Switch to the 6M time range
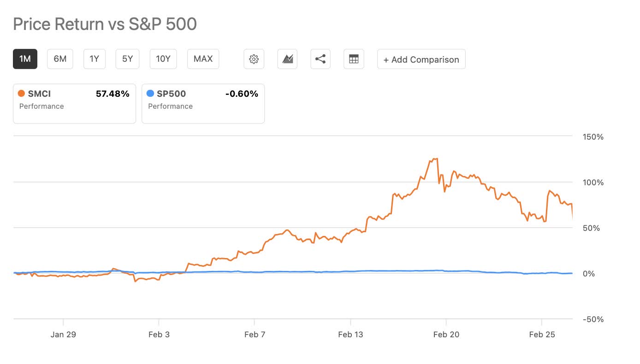Screen dimensions: 640x364 (60, 59)
